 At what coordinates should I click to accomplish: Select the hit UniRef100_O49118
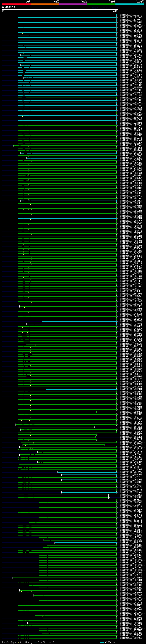coord(131,108)
